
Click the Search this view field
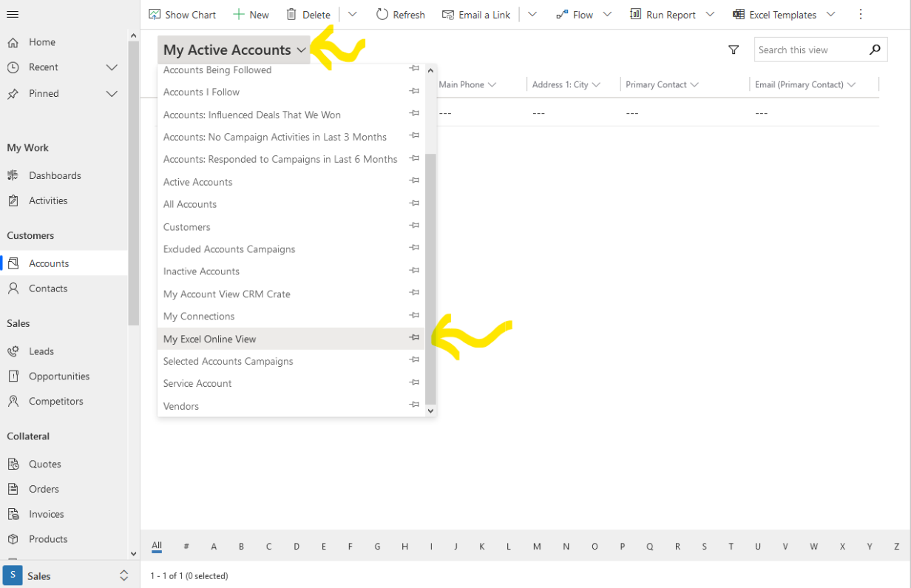(810, 50)
